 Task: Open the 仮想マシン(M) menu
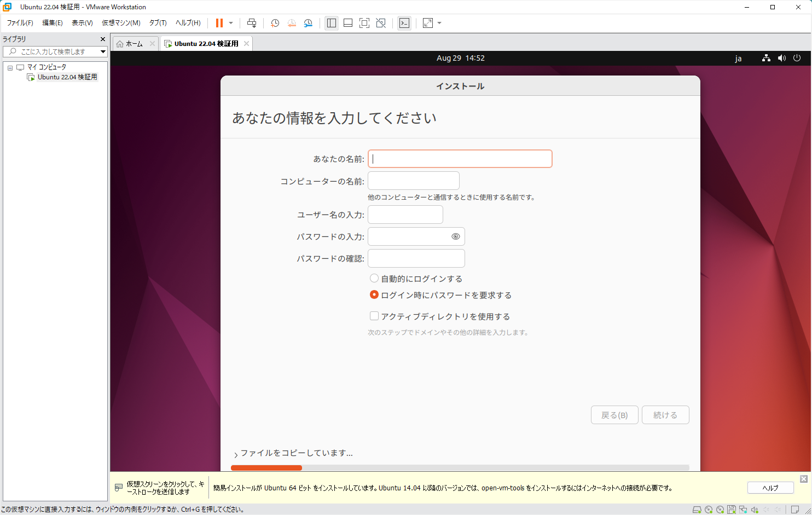(121, 23)
